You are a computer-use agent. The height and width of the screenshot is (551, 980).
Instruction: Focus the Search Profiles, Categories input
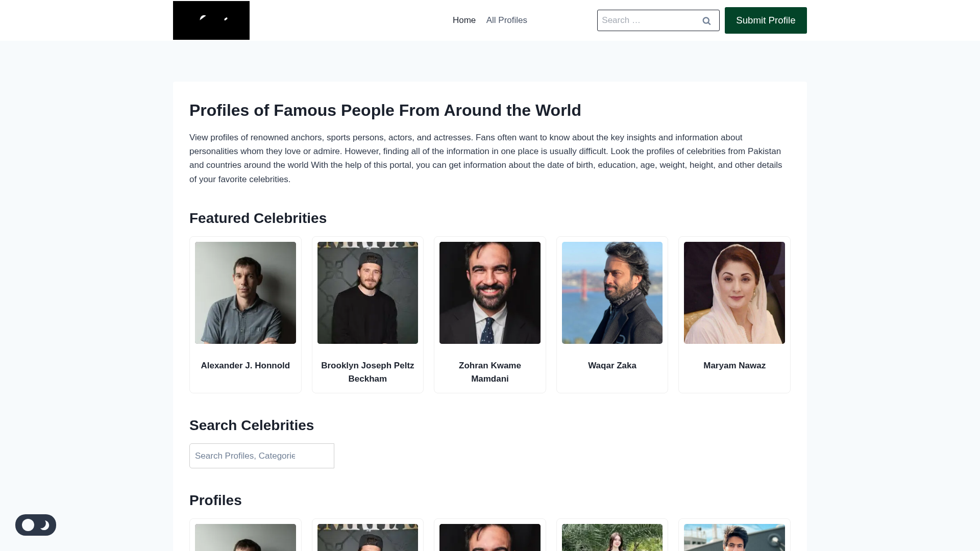click(x=262, y=456)
